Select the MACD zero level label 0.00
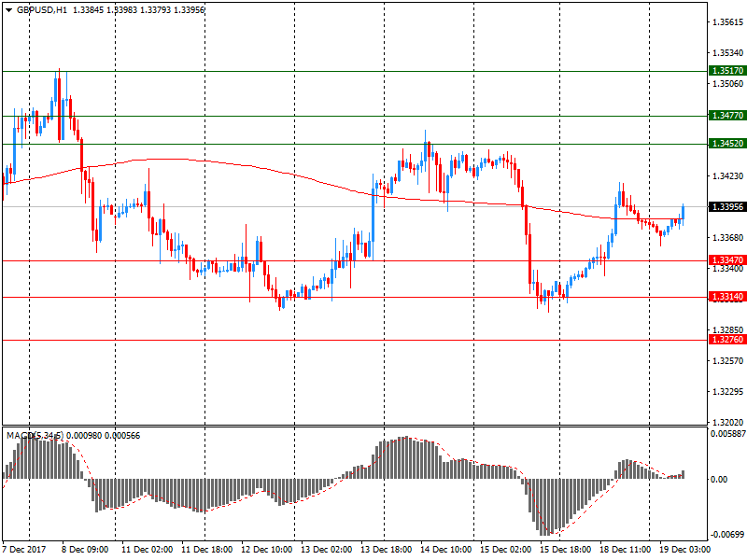Viewport: 747px width, 560px height. click(718, 480)
